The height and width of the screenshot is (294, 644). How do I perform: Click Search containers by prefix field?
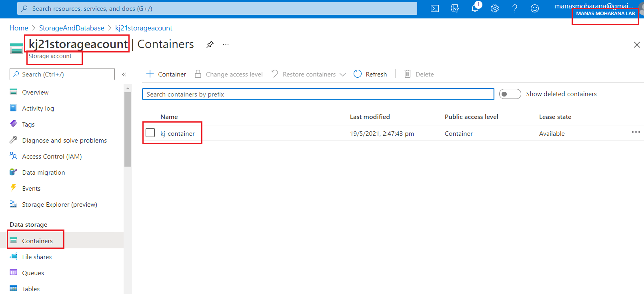(318, 94)
